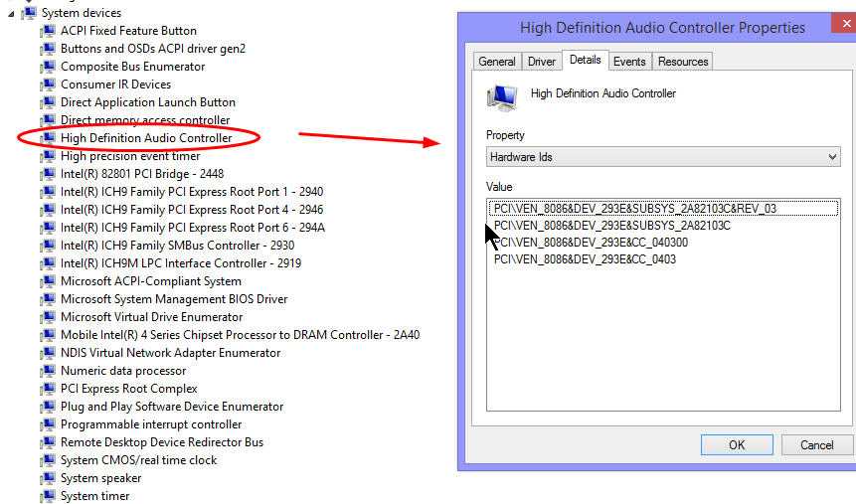The image size is (856, 504).
Task: Click the Consumer IR Devices icon
Action: coord(48,84)
